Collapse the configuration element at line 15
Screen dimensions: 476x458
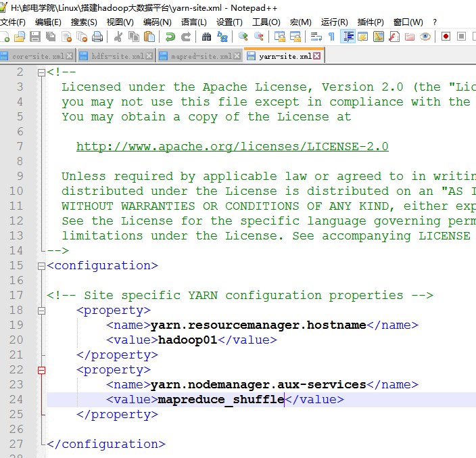click(x=42, y=267)
